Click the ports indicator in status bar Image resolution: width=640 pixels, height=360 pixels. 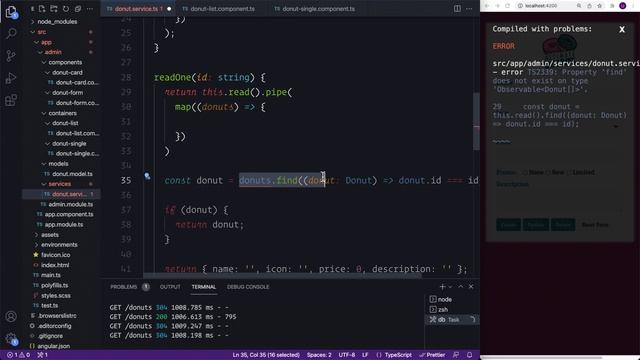[43, 355]
